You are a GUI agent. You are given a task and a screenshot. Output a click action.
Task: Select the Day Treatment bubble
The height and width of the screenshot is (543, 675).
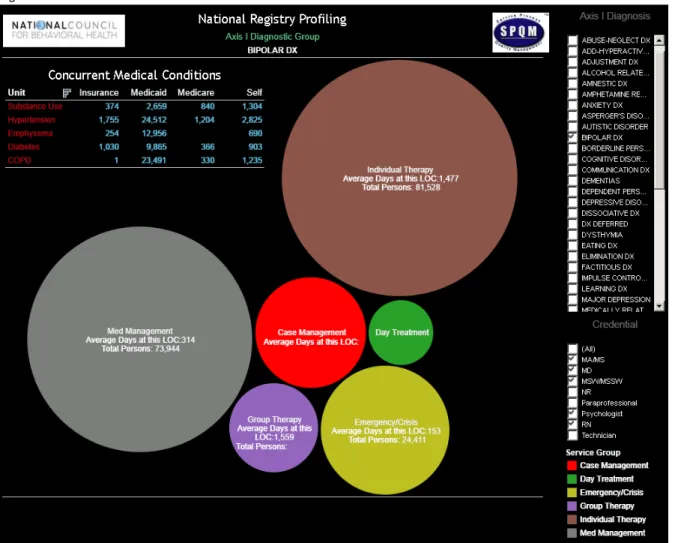pyautogui.click(x=401, y=332)
